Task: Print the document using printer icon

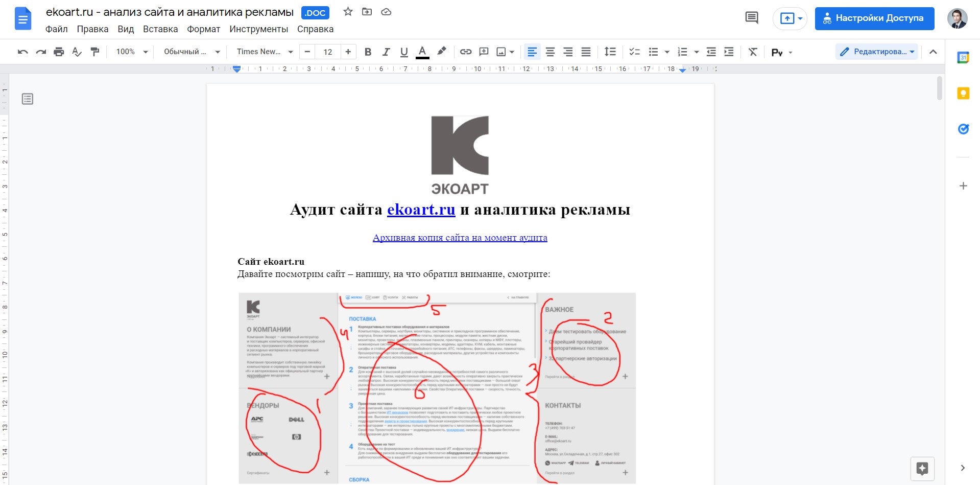Action: tap(59, 52)
